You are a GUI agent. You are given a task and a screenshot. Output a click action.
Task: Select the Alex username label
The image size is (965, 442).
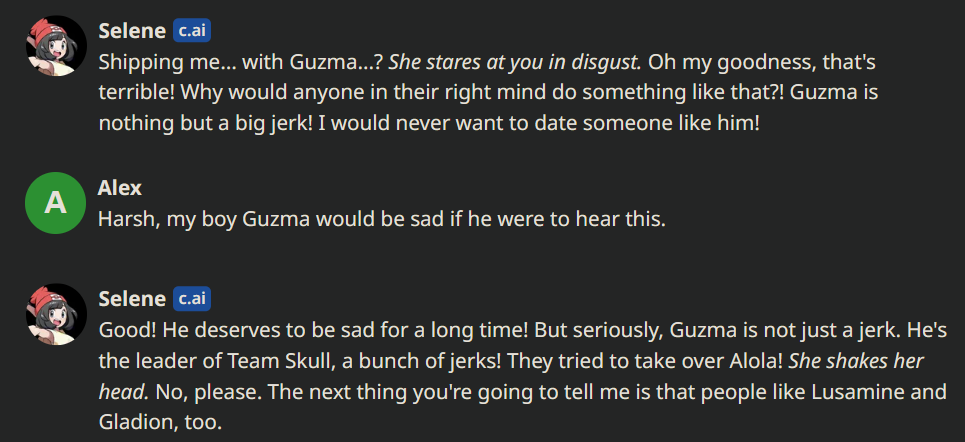(x=120, y=187)
